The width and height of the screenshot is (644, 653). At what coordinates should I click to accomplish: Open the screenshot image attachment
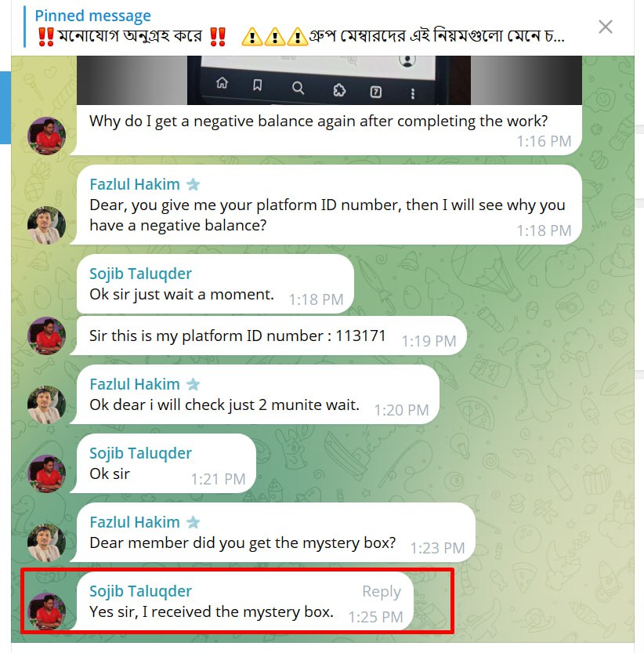coord(329,81)
